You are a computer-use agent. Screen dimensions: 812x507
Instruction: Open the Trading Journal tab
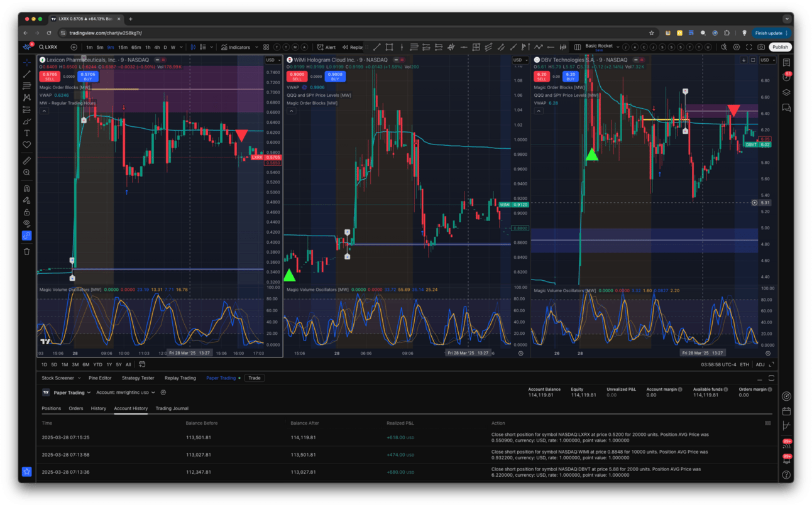(172, 408)
